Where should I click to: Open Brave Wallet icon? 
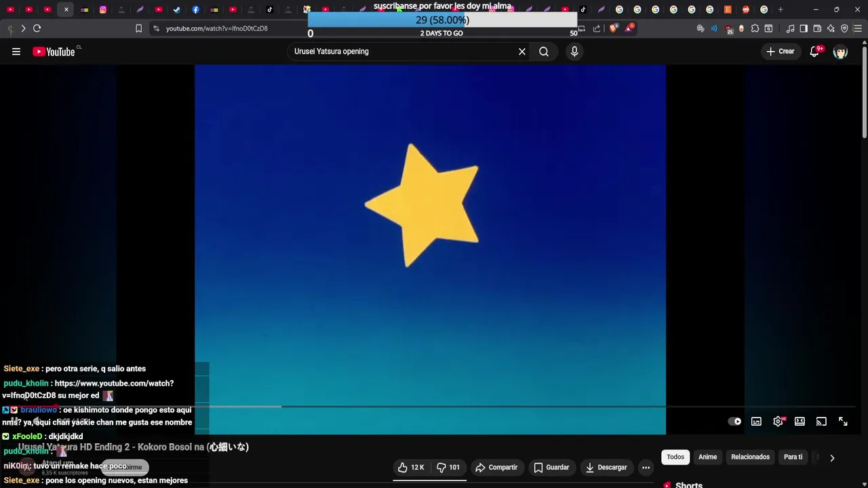pos(817,28)
